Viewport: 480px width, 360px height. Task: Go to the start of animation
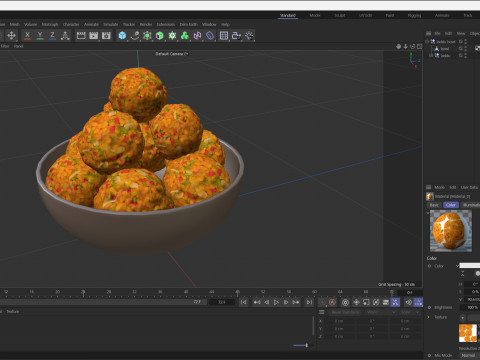[244, 302]
